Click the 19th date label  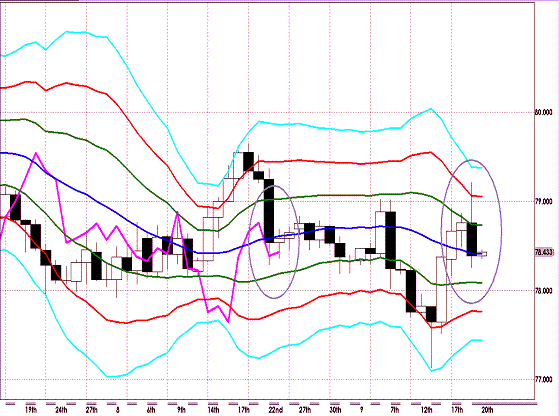point(31,410)
